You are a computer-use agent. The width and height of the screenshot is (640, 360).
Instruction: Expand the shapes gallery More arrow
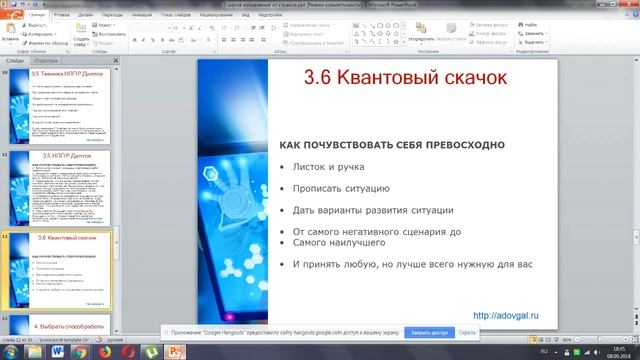404,42
